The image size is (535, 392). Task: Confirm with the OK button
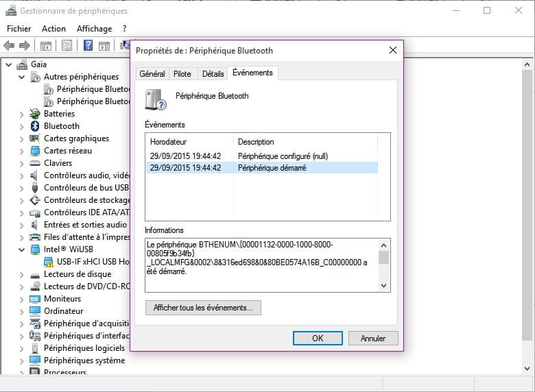coord(318,338)
